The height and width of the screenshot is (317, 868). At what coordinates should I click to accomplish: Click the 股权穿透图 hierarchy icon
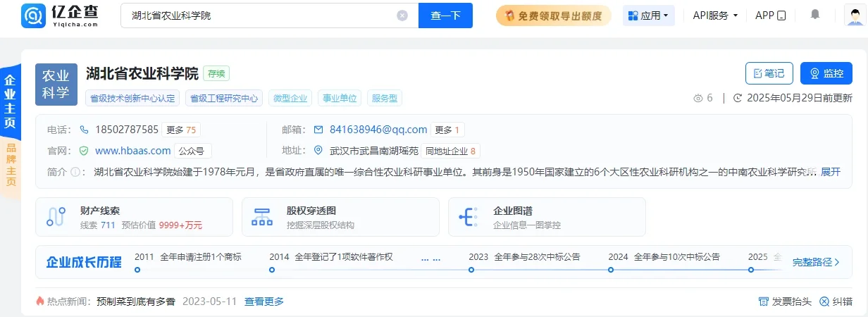[x=262, y=216]
